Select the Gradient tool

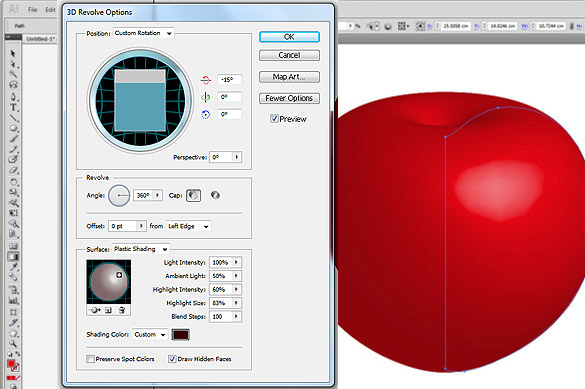tap(13, 257)
